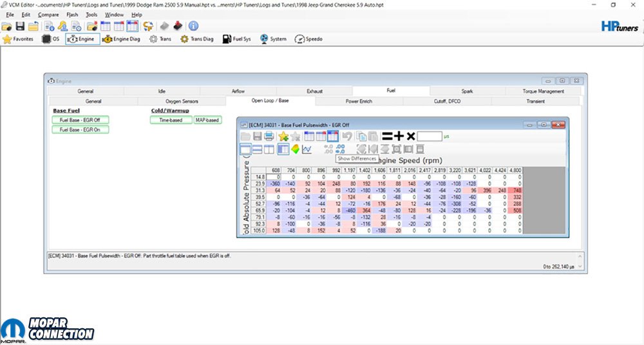The height and width of the screenshot is (345, 644).
Task: Click the plus sign add-value icon
Action: tap(399, 136)
